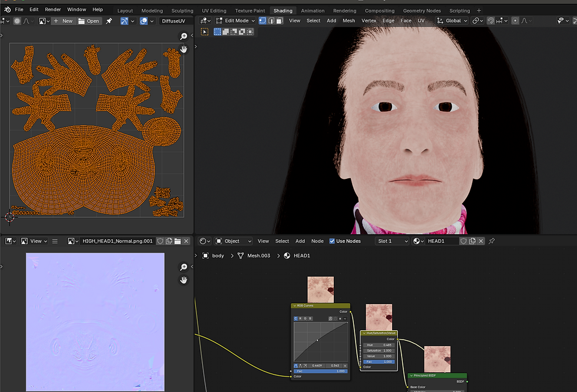Unlink the HEAD1 material
The height and width of the screenshot is (392, 577).
coord(480,241)
